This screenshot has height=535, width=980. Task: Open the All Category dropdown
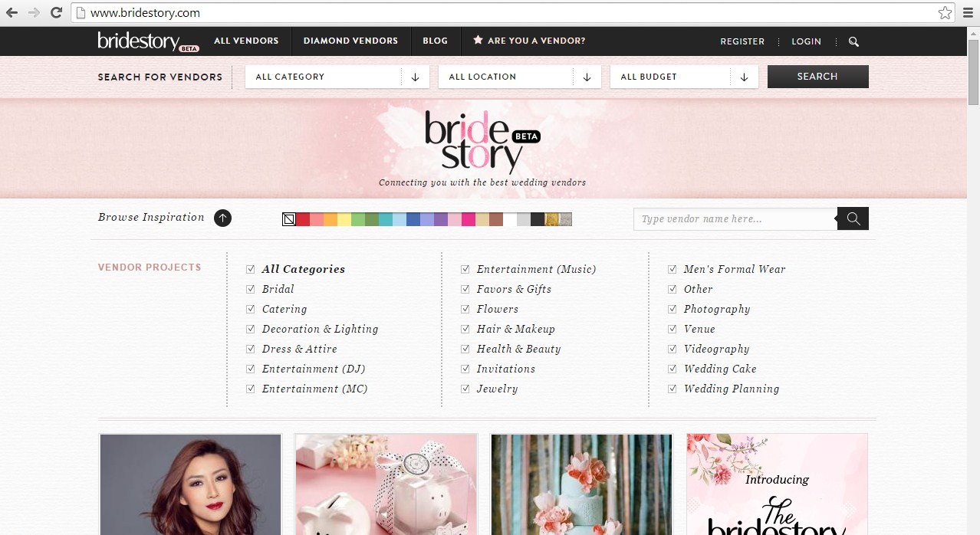337,77
